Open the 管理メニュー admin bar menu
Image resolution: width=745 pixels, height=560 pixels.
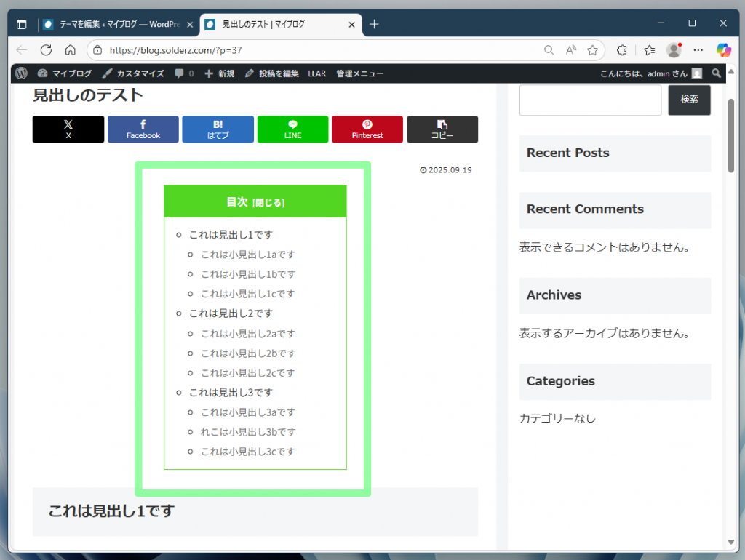click(359, 73)
